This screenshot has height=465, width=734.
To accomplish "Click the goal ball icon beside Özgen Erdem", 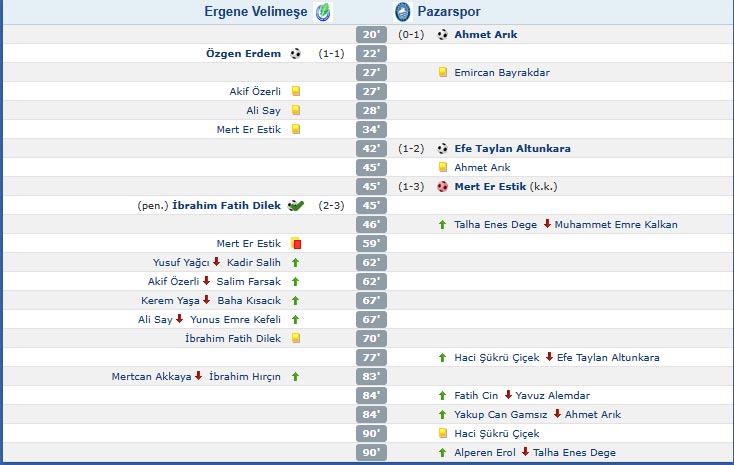I will tap(295, 54).
